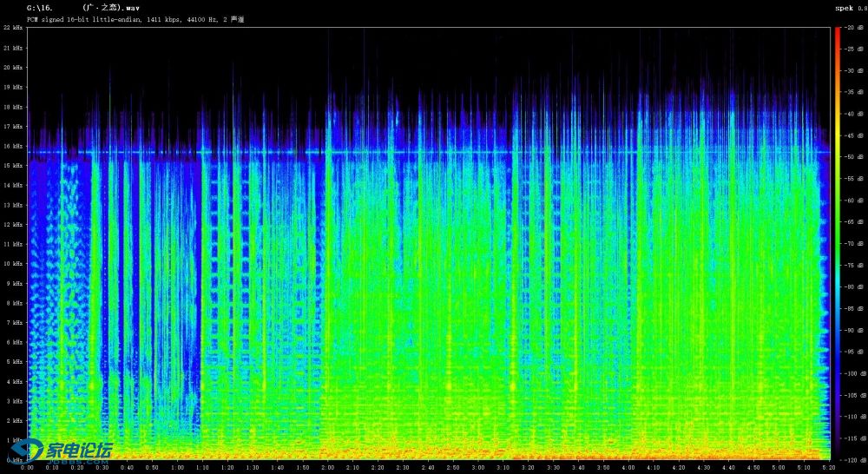Click the 4:00 time marker label
This screenshot has height=474, width=868.
(629, 468)
